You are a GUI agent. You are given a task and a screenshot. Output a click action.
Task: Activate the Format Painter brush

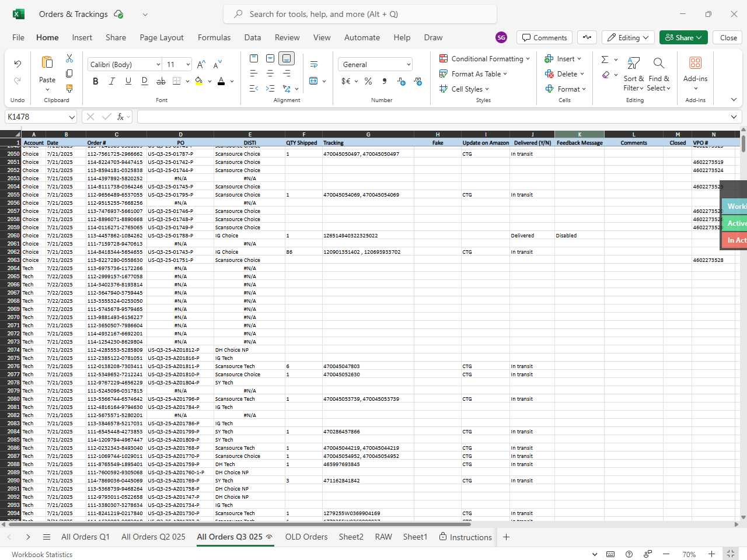point(69,89)
